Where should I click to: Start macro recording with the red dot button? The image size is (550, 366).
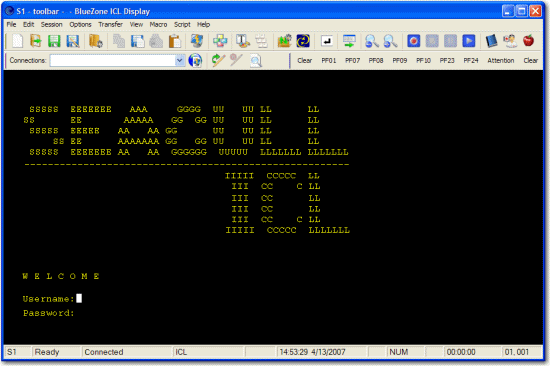(x=414, y=41)
